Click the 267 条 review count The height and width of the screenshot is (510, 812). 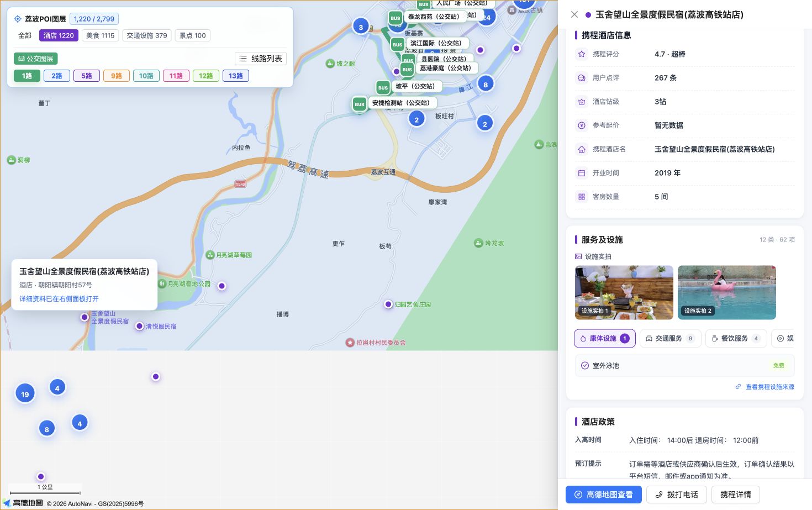tap(666, 78)
